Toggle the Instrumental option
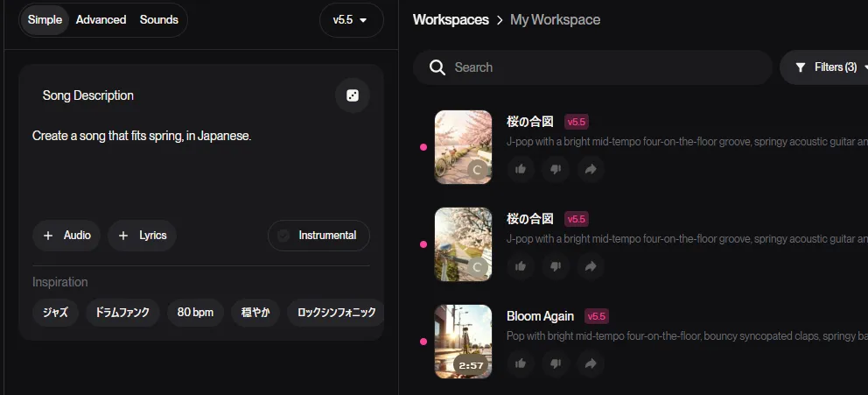 click(318, 236)
